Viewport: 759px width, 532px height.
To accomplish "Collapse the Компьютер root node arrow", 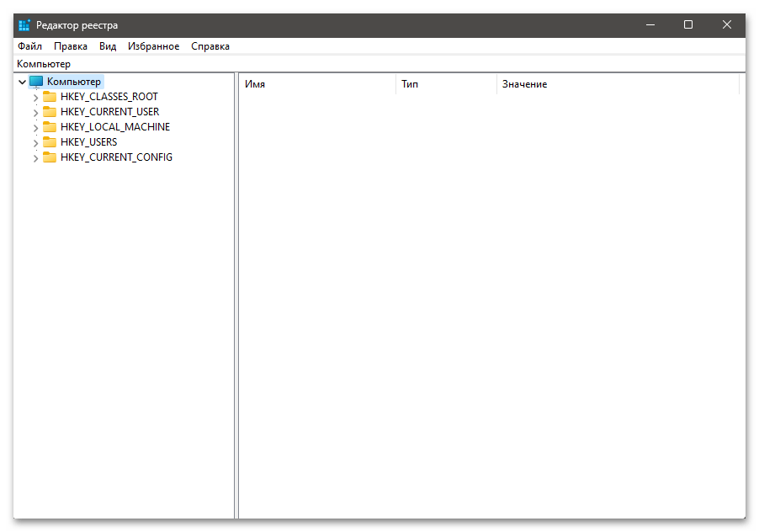I will coord(22,82).
